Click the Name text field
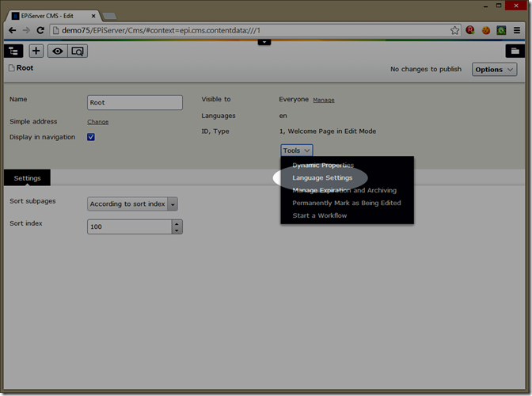Viewport: 532px width, 396px height. click(135, 102)
